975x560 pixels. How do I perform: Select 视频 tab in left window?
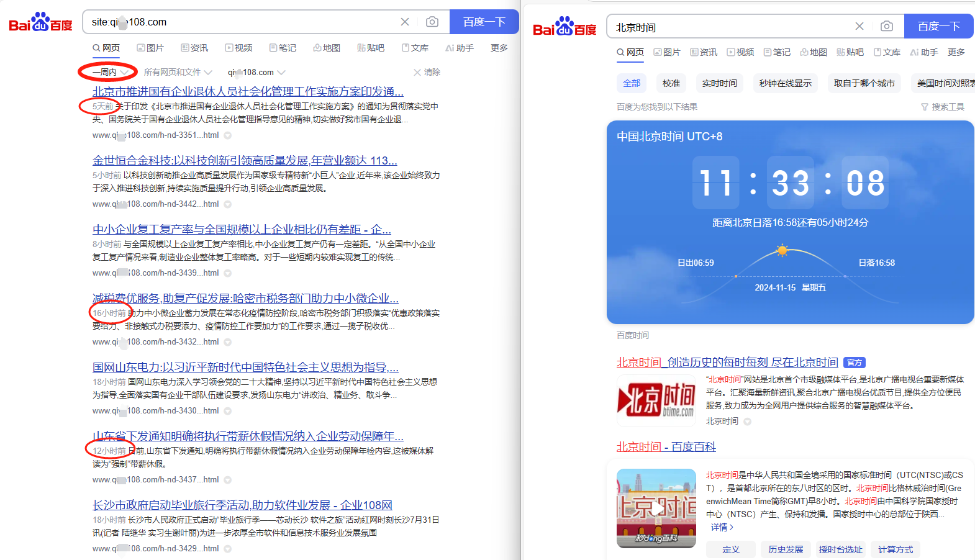click(238, 48)
